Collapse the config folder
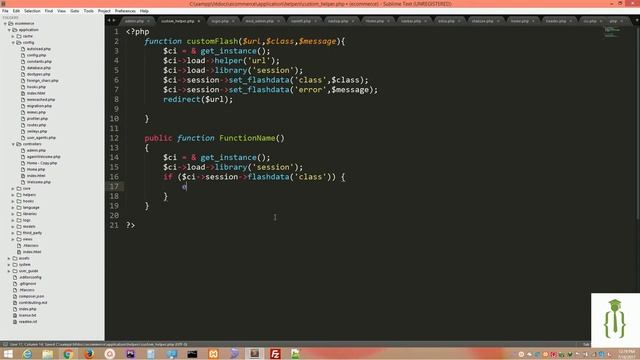640x360 pixels. (x=13, y=42)
